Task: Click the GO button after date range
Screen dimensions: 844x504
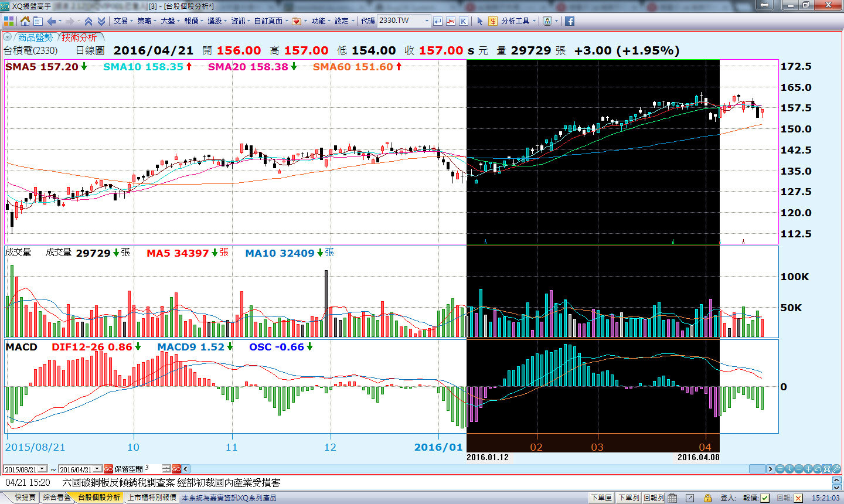Action: [108, 469]
